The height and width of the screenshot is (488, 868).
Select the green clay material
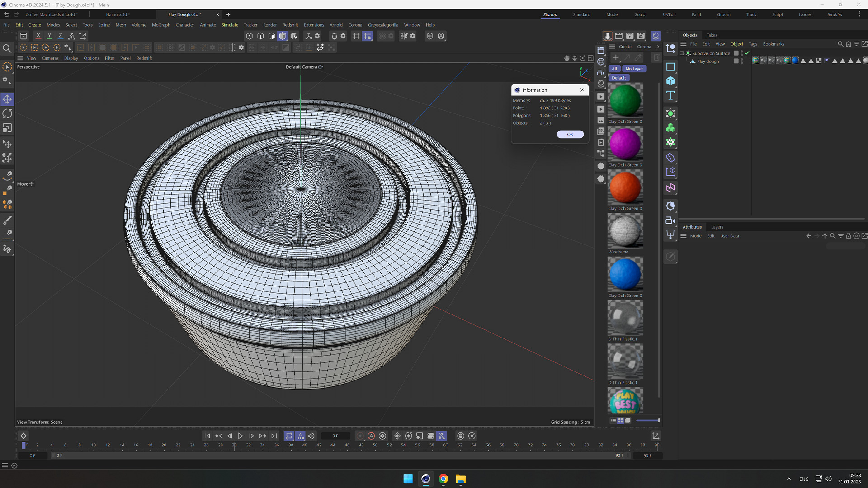point(625,100)
